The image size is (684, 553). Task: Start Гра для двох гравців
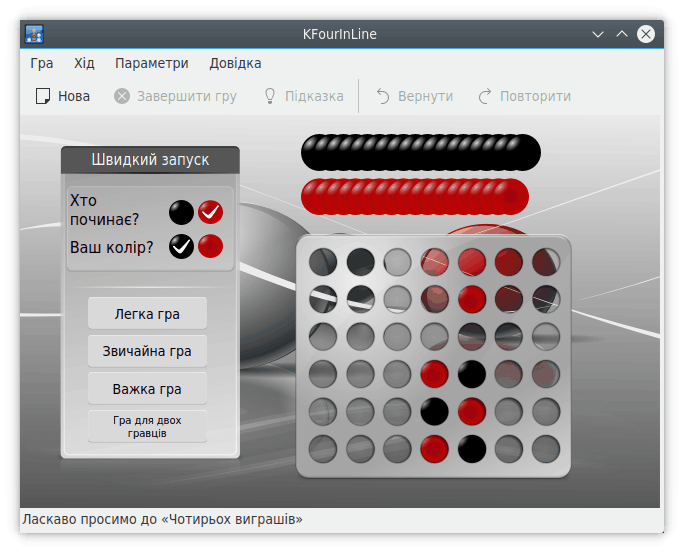coord(147,427)
